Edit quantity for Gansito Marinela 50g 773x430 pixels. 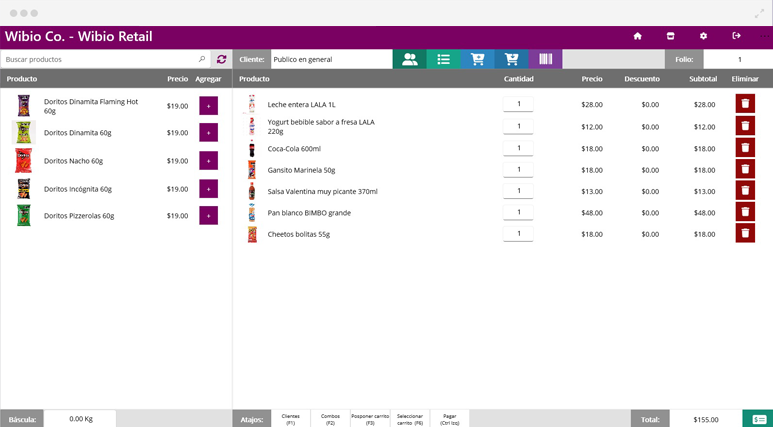coord(518,170)
